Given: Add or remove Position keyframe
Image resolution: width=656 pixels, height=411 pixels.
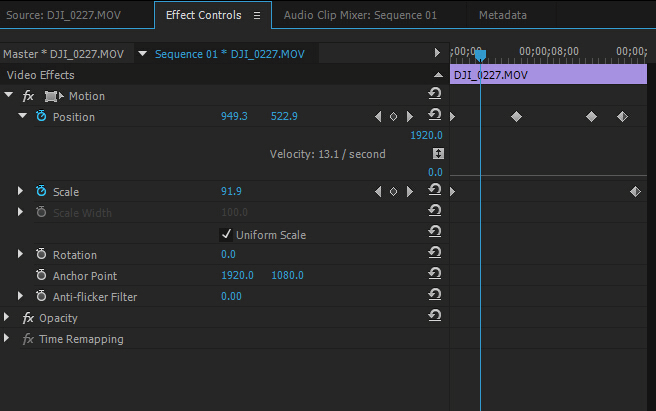Looking at the screenshot, I should [x=393, y=117].
